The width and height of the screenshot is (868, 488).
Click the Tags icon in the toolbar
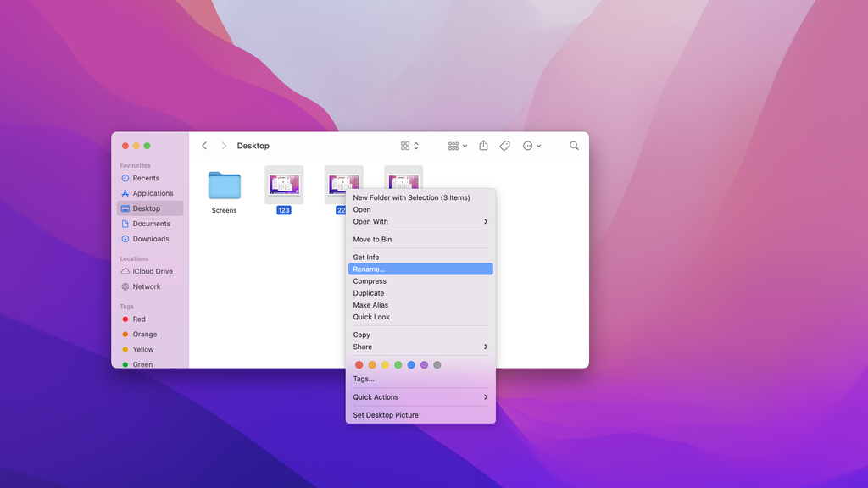504,145
